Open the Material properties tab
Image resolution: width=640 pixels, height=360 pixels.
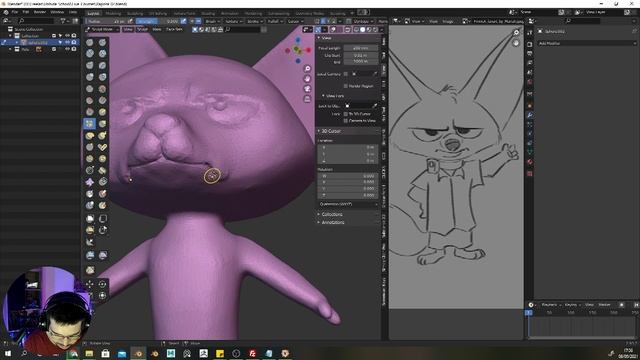pyautogui.click(x=530, y=162)
